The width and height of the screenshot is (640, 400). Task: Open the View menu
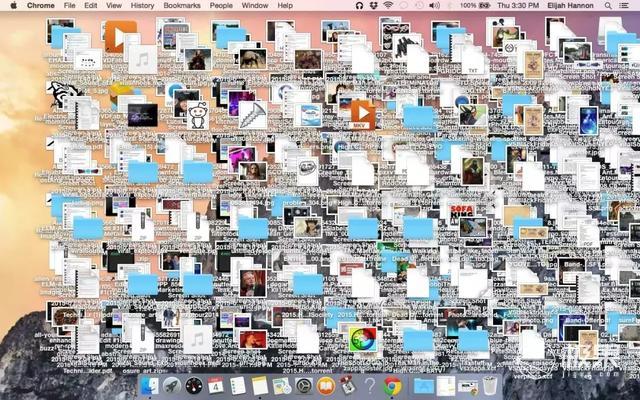pyautogui.click(x=114, y=5)
